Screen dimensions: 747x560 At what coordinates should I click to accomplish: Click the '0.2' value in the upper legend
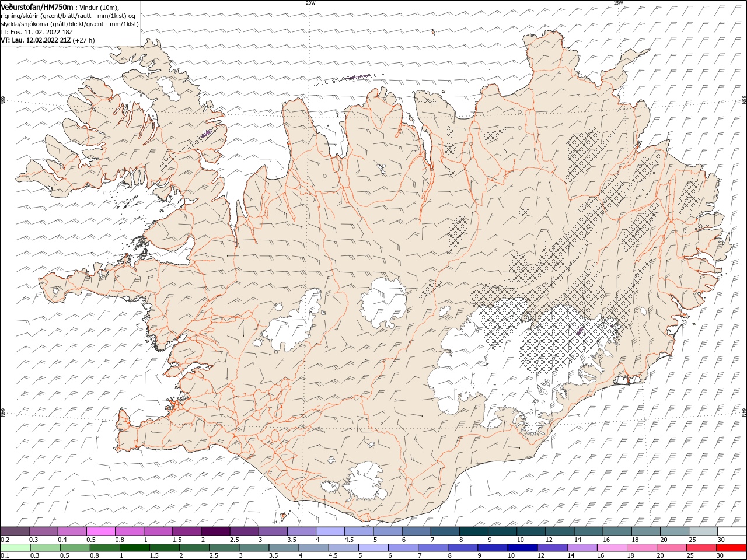5,540
